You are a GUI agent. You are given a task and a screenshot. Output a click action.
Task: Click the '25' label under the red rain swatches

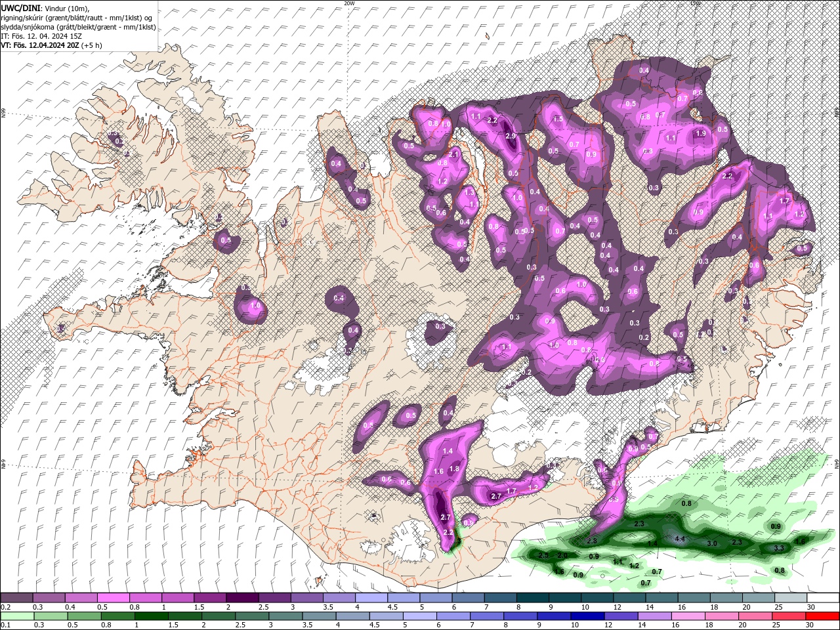pyautogui.click(x=776, y=625)
